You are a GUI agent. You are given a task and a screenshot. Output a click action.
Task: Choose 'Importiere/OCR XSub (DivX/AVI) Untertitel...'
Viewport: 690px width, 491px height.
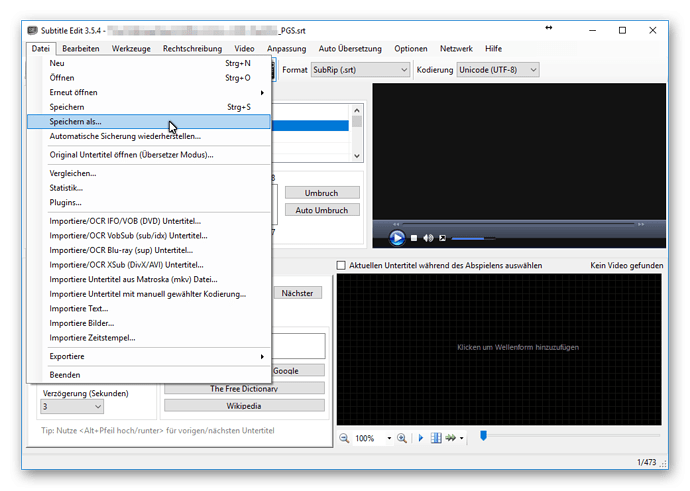pos(149,265)
